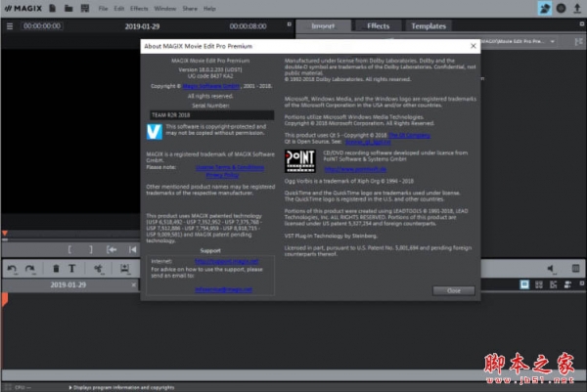Open the File menu

(x=104, y=8)
